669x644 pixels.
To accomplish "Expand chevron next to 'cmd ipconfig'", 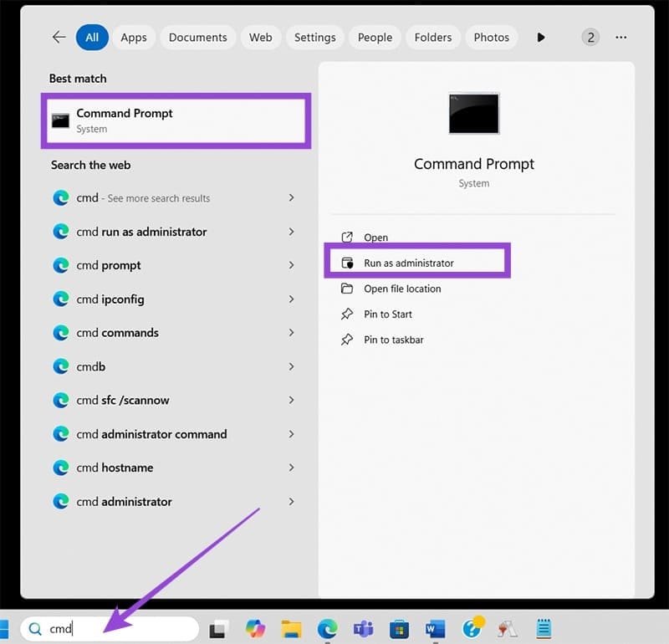I will click(x=291, y=299).
